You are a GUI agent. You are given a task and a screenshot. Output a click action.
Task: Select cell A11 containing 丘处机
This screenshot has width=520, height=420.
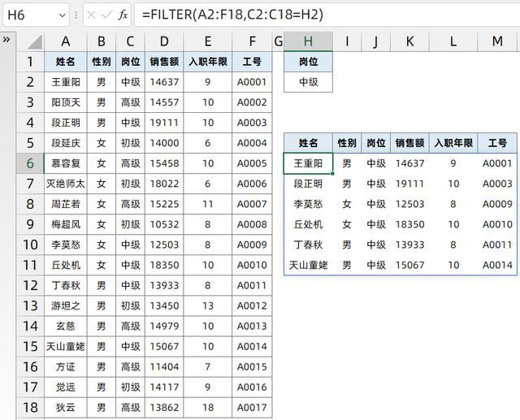tap(64, 265)
